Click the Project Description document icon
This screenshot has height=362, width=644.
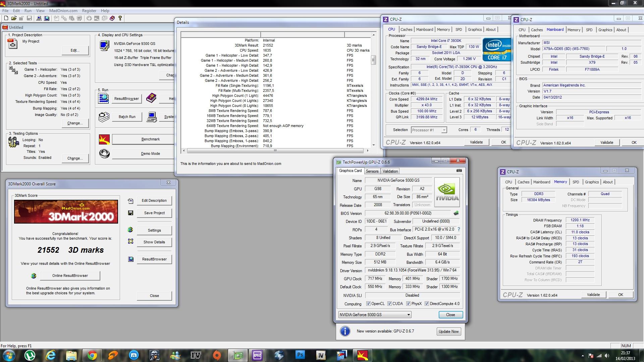point(13,44)
